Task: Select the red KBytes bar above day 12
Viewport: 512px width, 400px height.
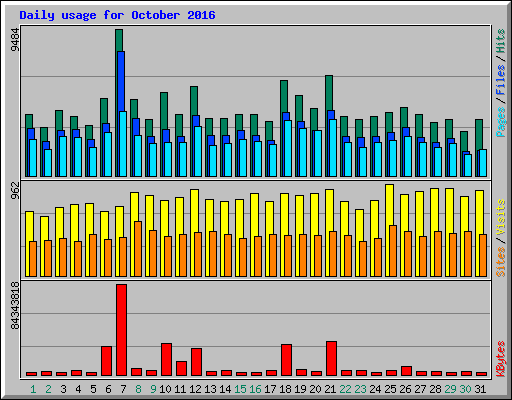Action: coord(197,362)
